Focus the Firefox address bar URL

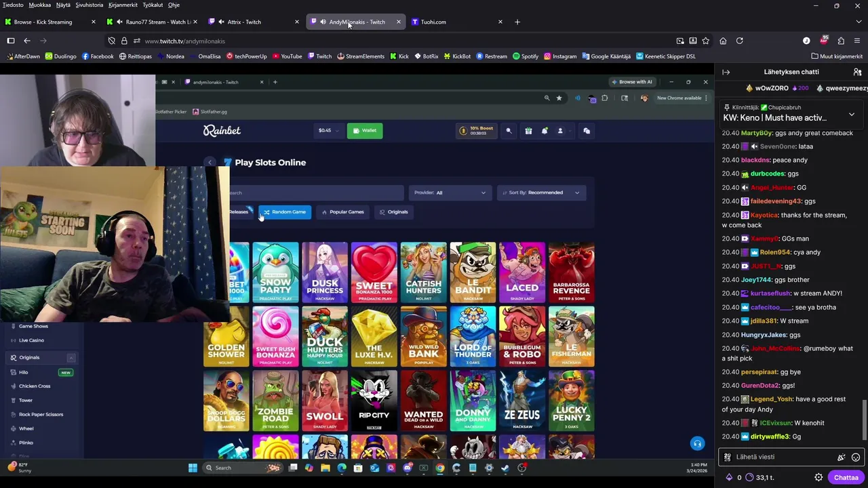point(184,41)
